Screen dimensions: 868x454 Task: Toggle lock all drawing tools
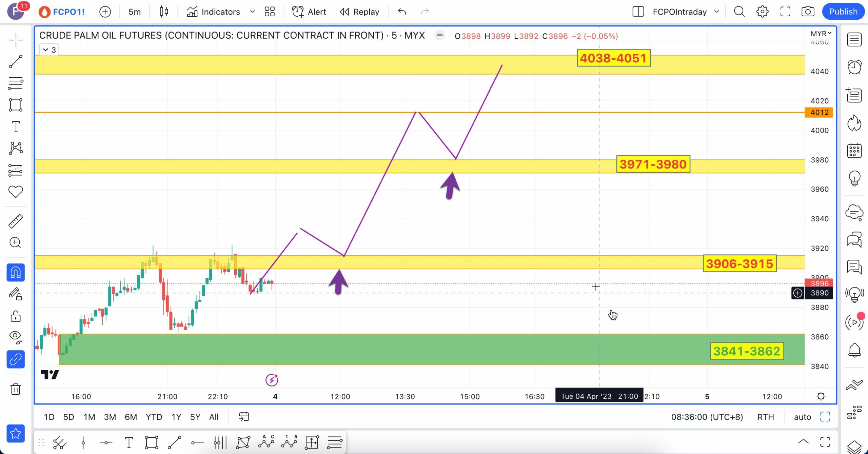pyautogui.click(x=16, y=316)
